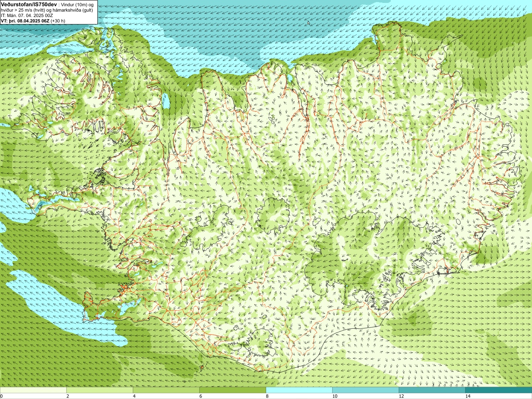
Task: Click the '12' label on the color scale
Action: 401,396
